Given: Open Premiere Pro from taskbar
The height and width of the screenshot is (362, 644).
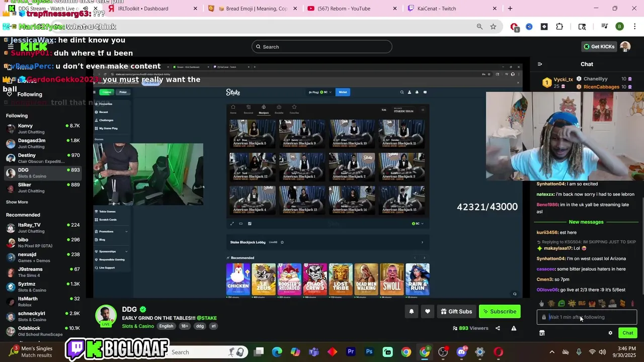Looking at the screenshot, I should [351, 352].
